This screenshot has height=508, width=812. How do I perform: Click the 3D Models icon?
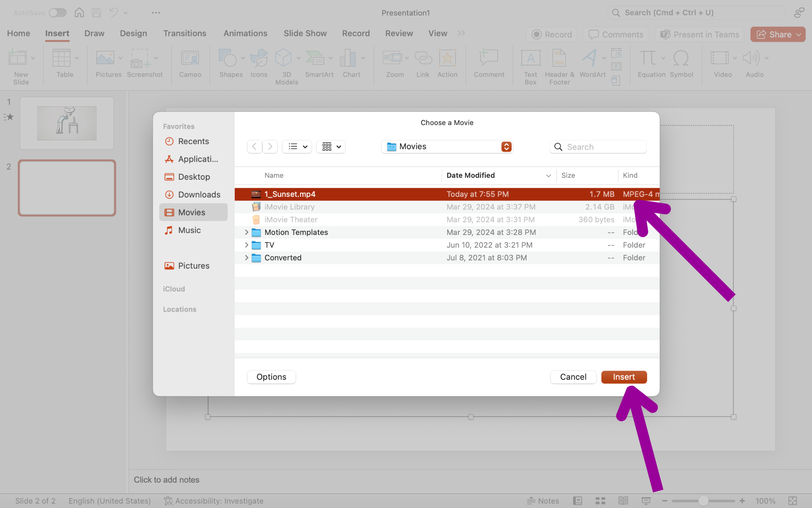coord(283,58)
